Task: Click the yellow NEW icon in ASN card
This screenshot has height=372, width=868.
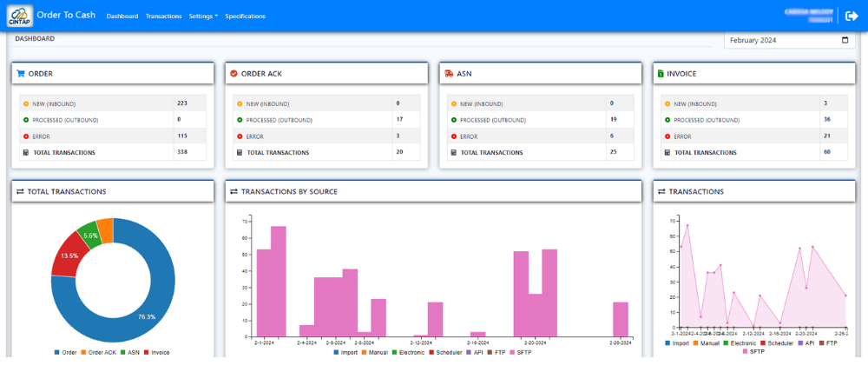Action: point(453,103)
